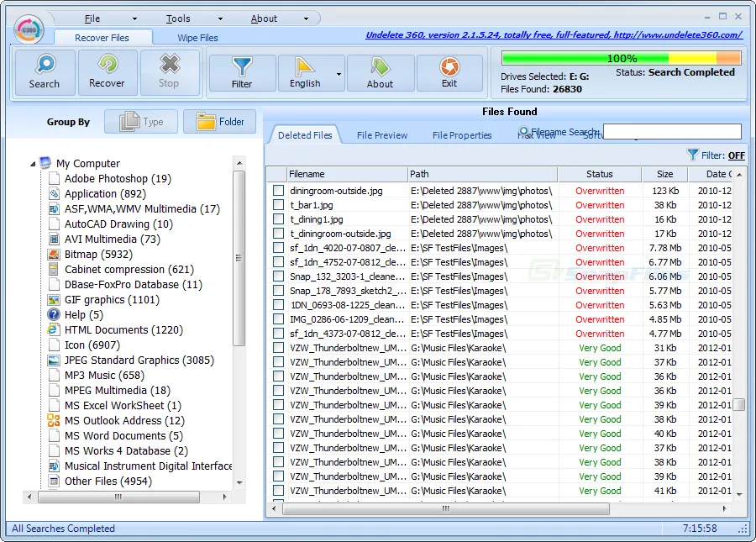
Task: Select GIF graphics (1101) category
Action: click(112, 300)
